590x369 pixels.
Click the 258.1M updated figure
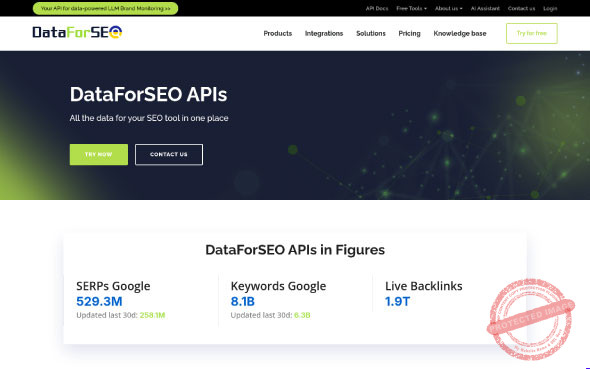[x=152, y=315]
